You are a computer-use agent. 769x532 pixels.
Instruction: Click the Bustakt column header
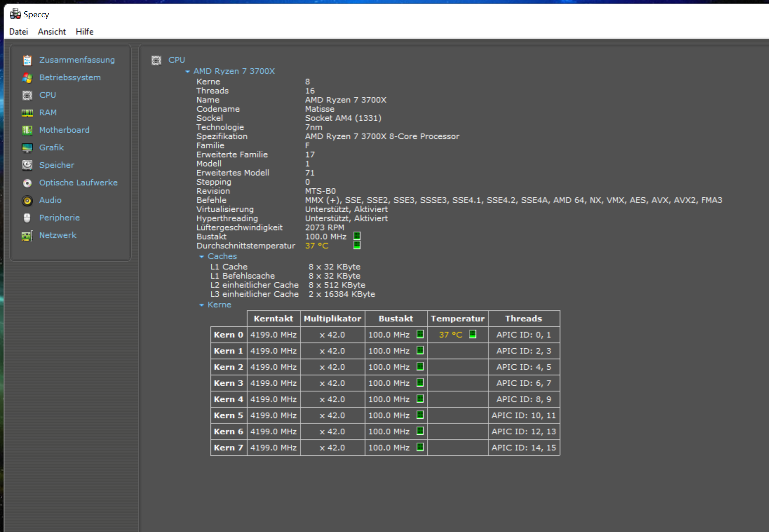coord(396,318)
